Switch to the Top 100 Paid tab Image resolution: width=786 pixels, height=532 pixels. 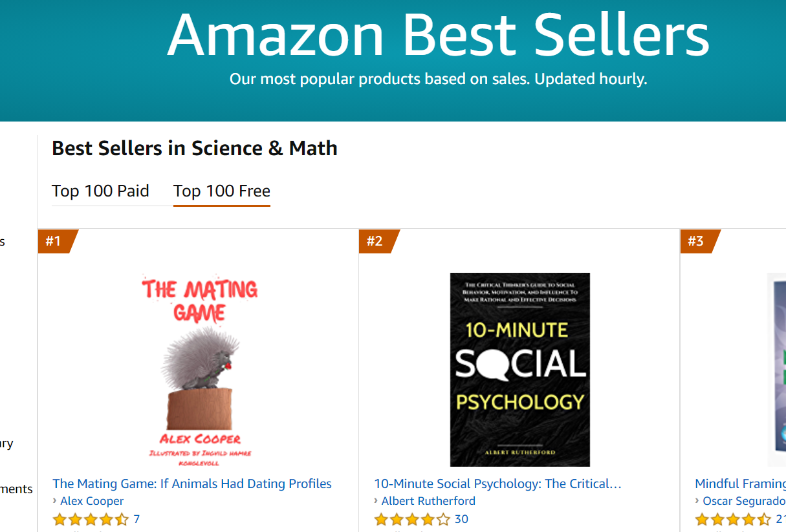[100, 191]
